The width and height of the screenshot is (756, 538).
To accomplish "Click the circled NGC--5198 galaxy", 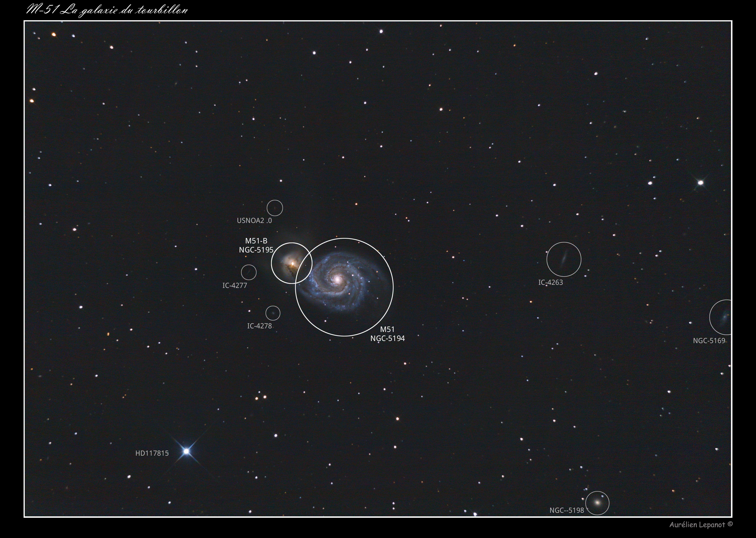I will point(597,503).
